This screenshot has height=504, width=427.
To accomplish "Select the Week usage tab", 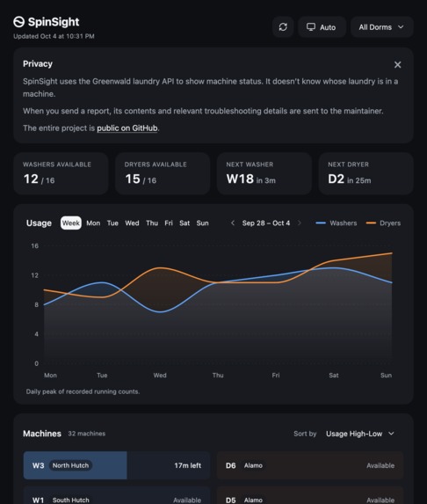I will click(x=71, y=223).
